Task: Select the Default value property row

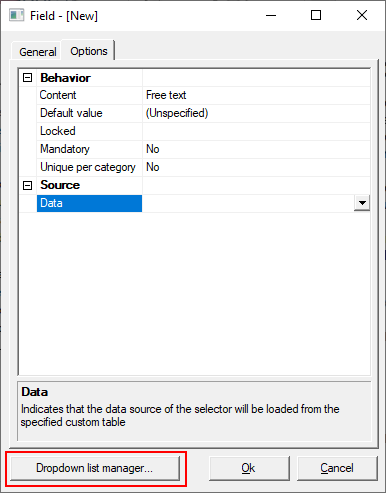Action: coord(195,113)
